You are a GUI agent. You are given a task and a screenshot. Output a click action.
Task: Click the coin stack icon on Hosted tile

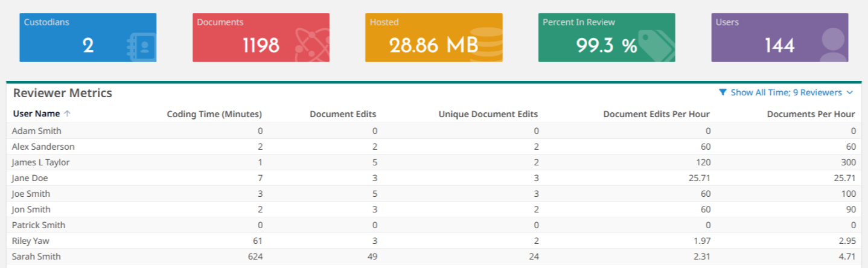click(x=485, y=46)
